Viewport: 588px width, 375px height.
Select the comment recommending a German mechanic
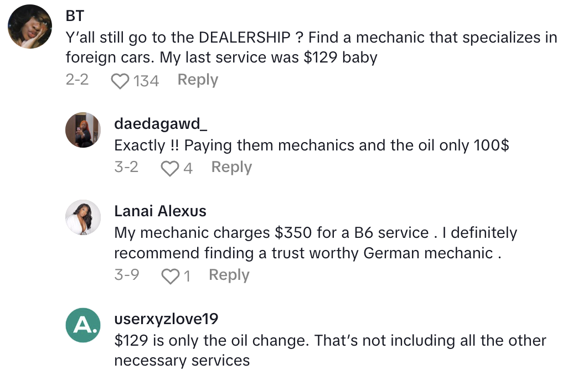point(316,242)
